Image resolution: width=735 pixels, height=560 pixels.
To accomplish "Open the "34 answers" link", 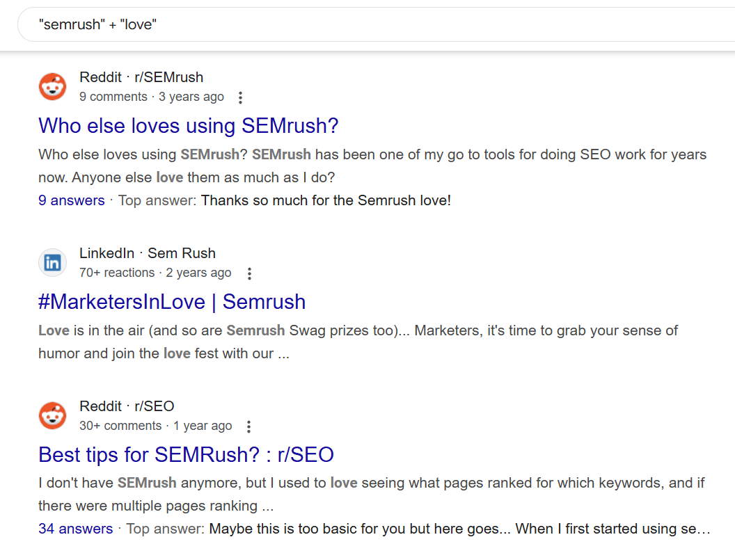I will 75,529.
